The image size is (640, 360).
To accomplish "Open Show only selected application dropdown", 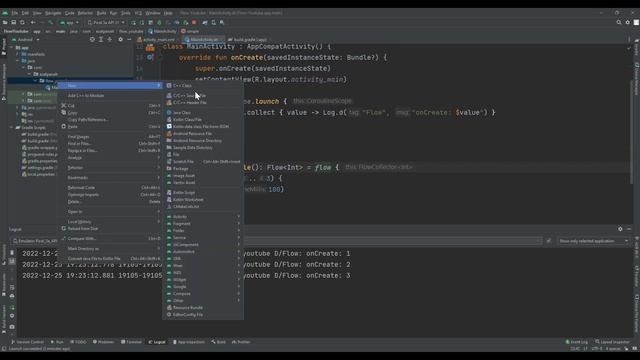I will coord(593,241).
